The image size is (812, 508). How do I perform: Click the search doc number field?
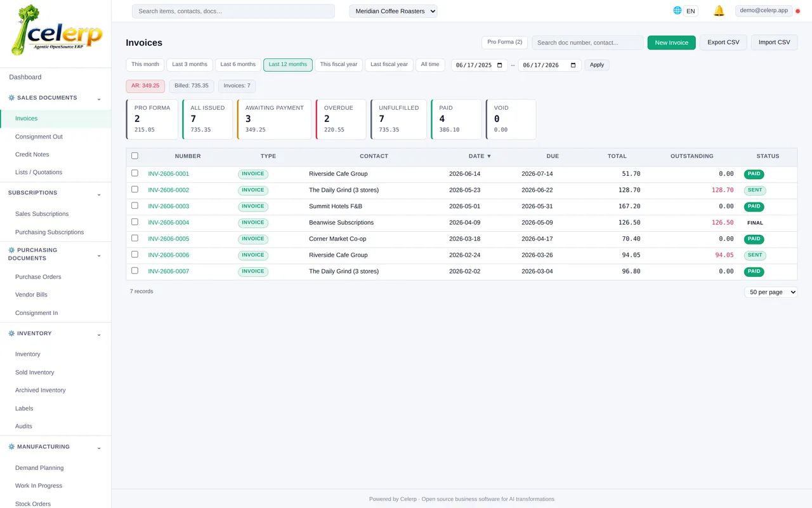point(587,43)
